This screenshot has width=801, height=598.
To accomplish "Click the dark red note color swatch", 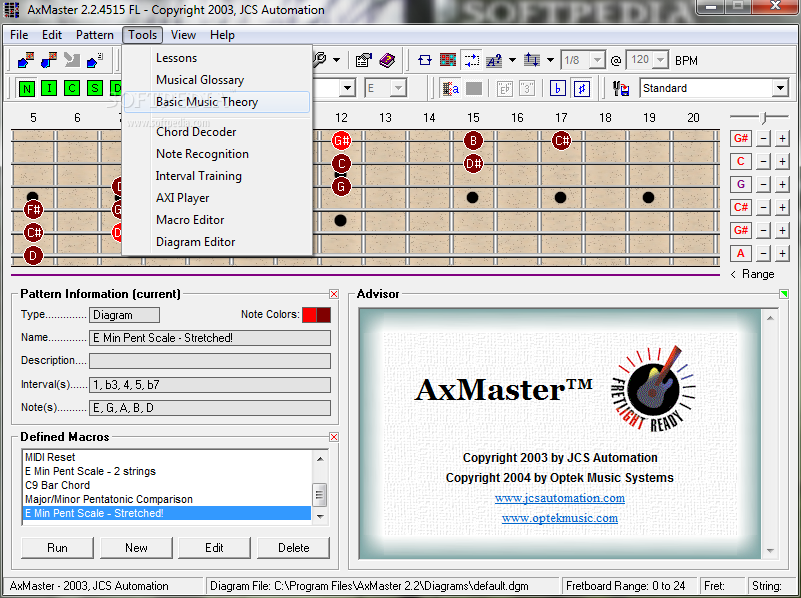I will (323, 315).
